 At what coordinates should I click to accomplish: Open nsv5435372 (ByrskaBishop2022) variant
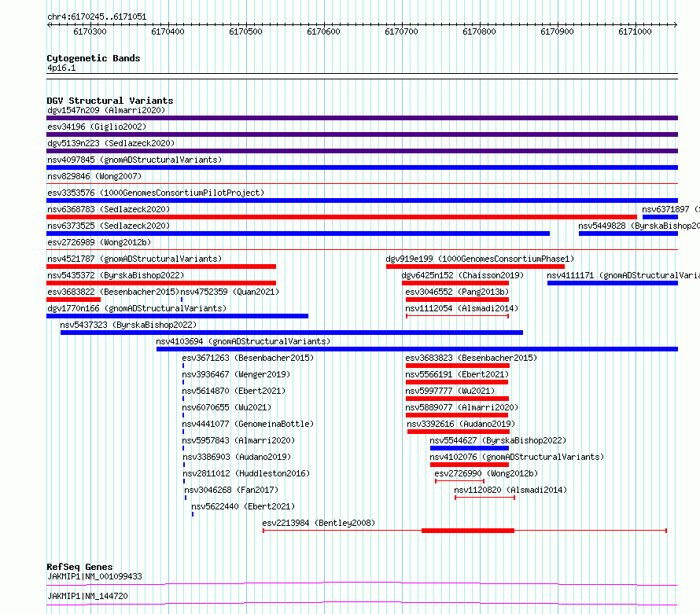tap(116, 275)
